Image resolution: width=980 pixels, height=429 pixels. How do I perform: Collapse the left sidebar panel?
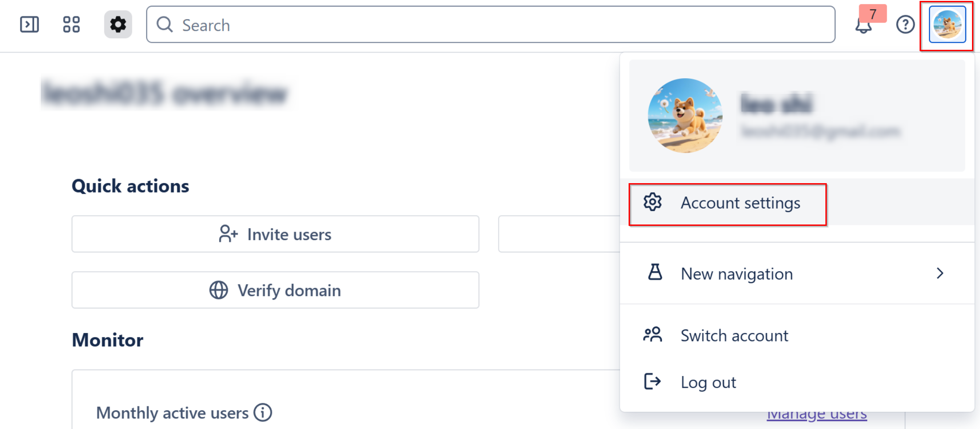coord(30,24)
